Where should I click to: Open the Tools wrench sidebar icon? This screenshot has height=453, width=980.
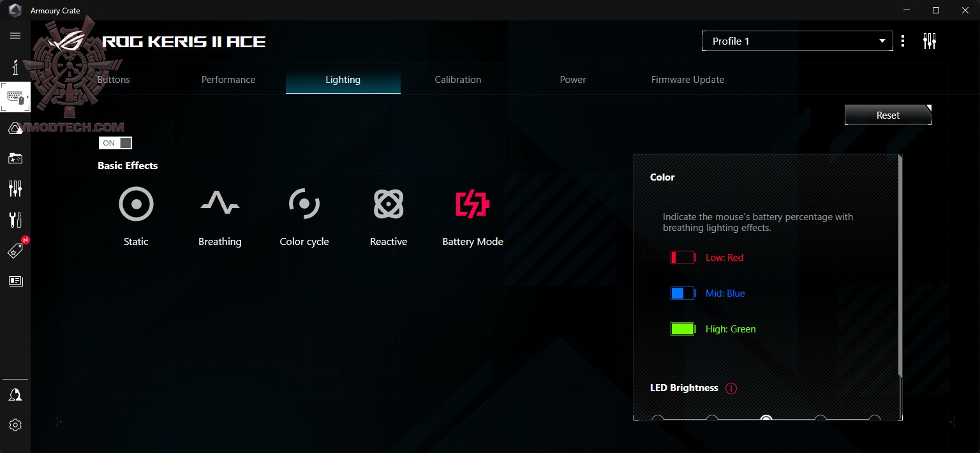point(15,219)
